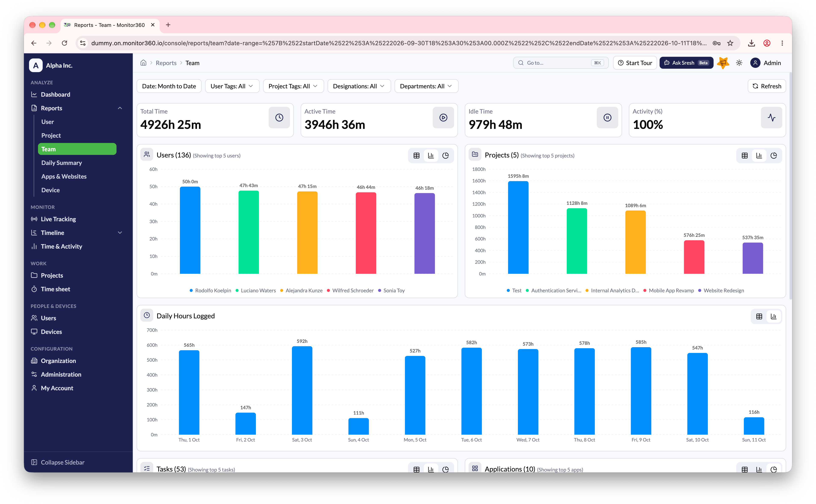Switch Users panel to table view
This screenshot has height=504, width=816.
pos(416,155)
